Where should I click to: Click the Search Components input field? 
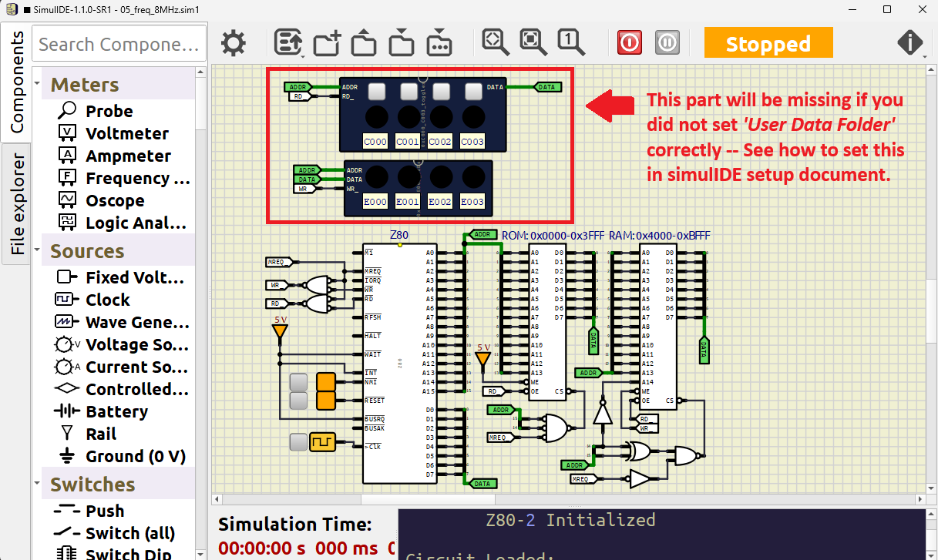point(118,44)
